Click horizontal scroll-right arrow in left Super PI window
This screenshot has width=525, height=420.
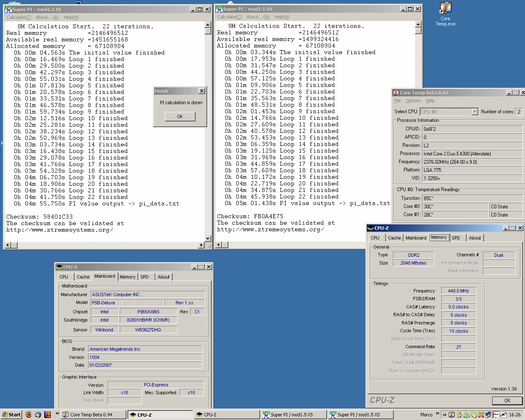201,245
